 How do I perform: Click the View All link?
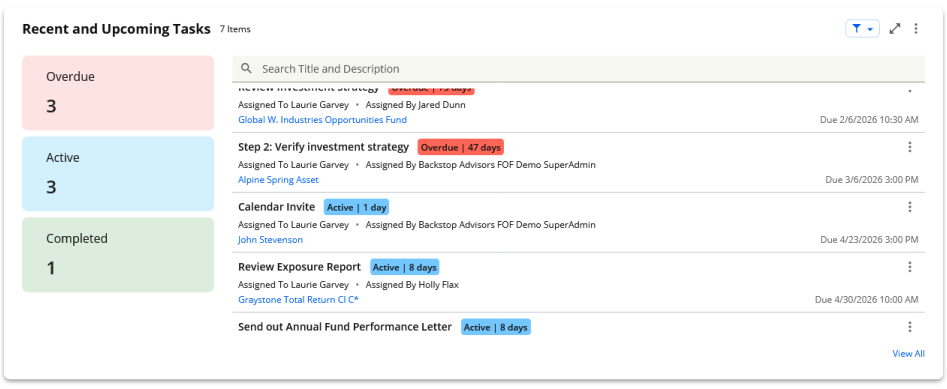coord(908,353)
